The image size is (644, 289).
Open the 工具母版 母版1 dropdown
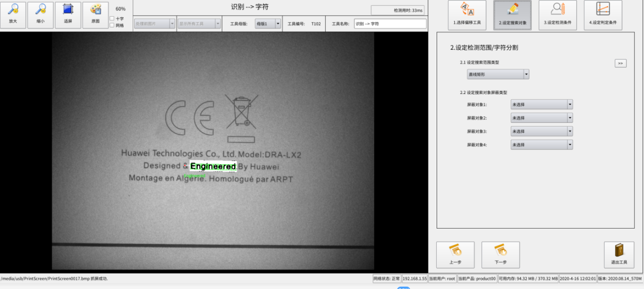[268, 23]
